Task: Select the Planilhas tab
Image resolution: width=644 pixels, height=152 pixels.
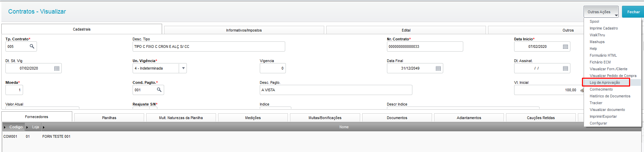Action: (109, 118)
